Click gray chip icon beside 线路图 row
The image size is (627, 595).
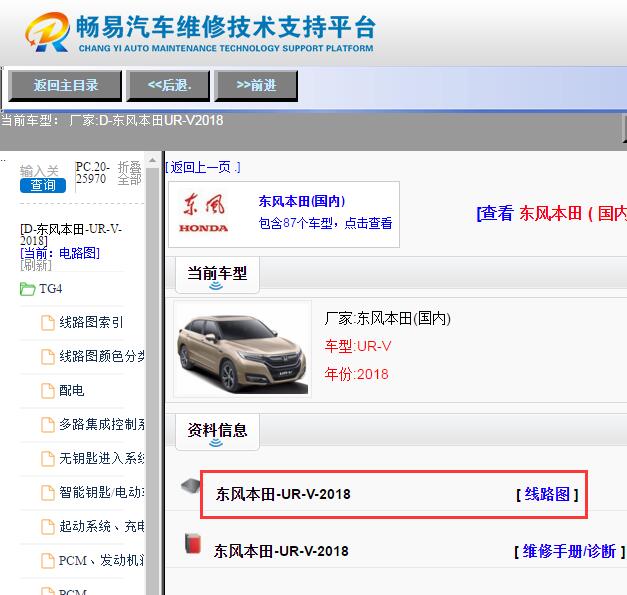coord(190,485)
